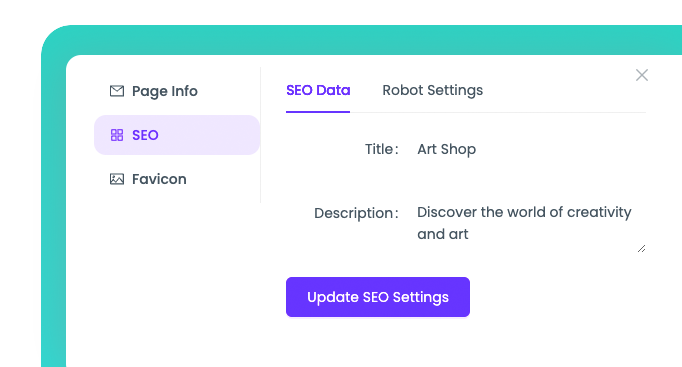Click the purple grid icon beside SEO

[x=117, y=135]
